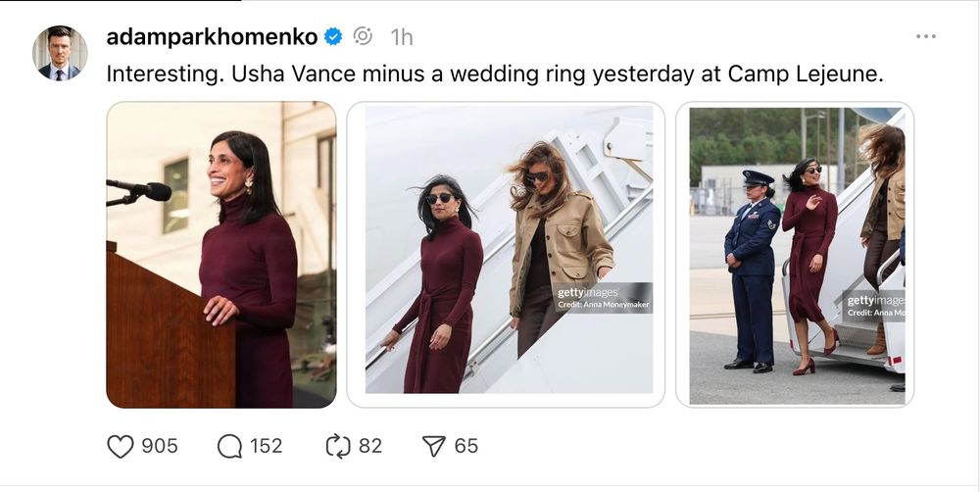This screenshot has width=980, height=492.
Task: Open the post via its 1h timestamp
Action: coord(402,37)
